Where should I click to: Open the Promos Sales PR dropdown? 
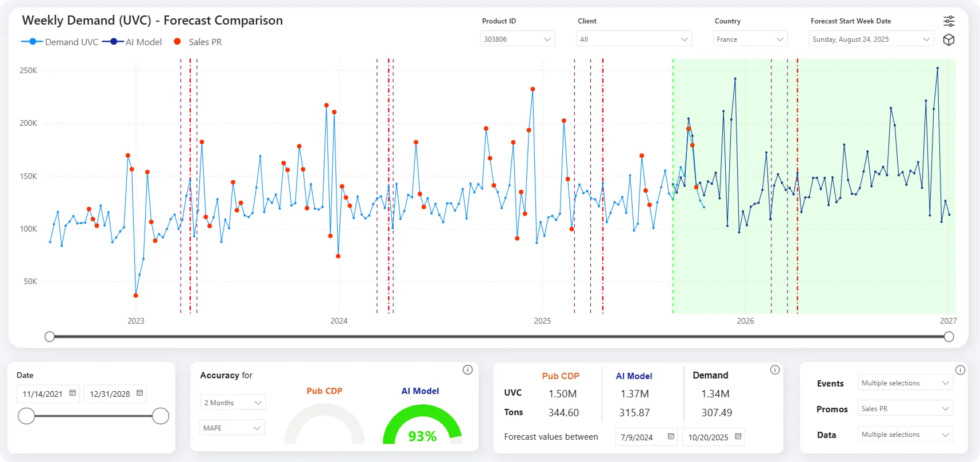[x=905, y=409]
